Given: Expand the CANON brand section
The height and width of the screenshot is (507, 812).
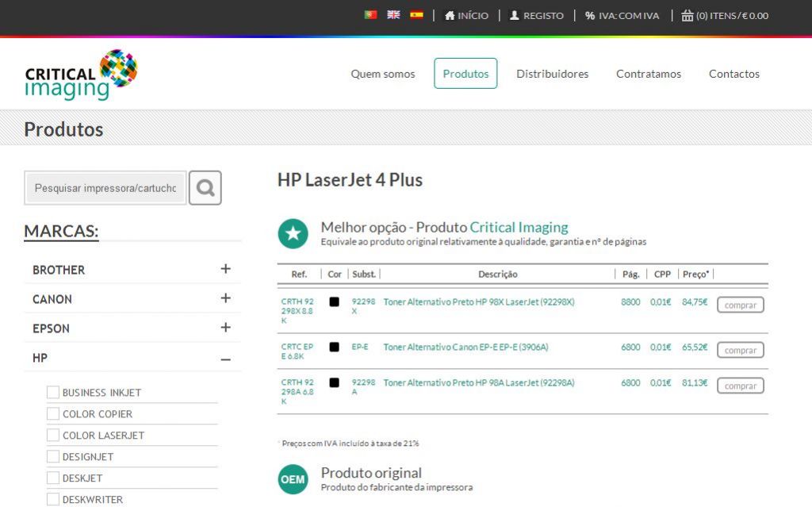Looking at the screenshot, I should tap(225, 298).
